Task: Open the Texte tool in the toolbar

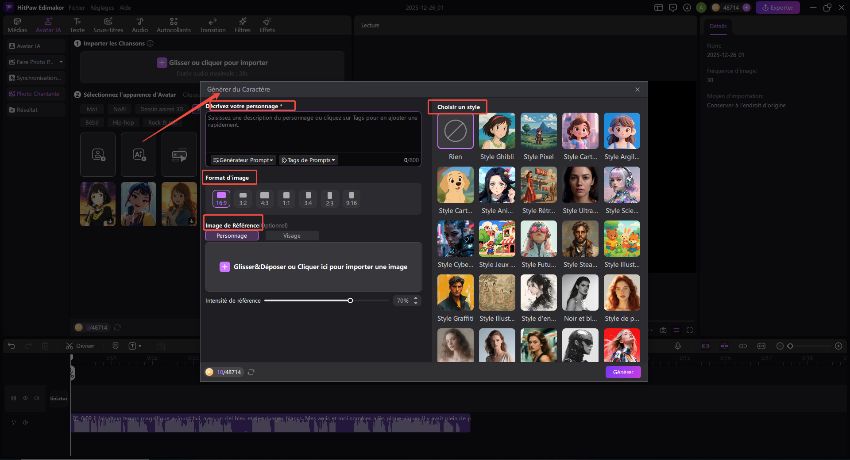Action: click(78, 25)
